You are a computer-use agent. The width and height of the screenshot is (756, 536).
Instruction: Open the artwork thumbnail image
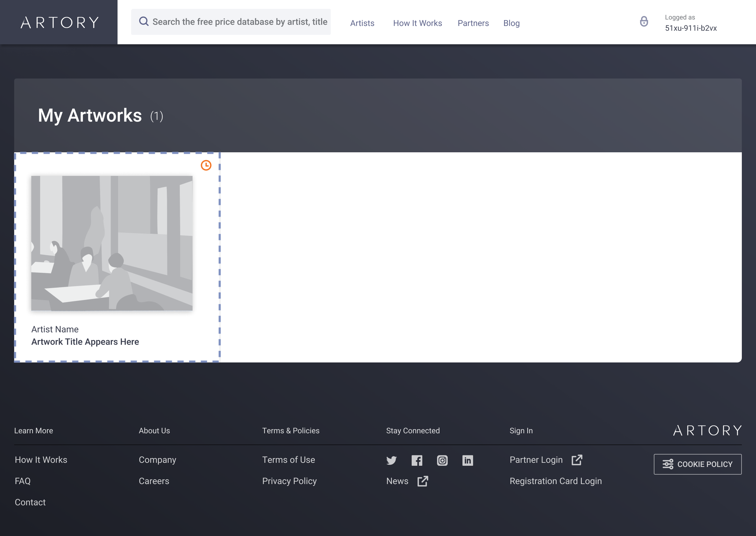click(x=112, y=243)
